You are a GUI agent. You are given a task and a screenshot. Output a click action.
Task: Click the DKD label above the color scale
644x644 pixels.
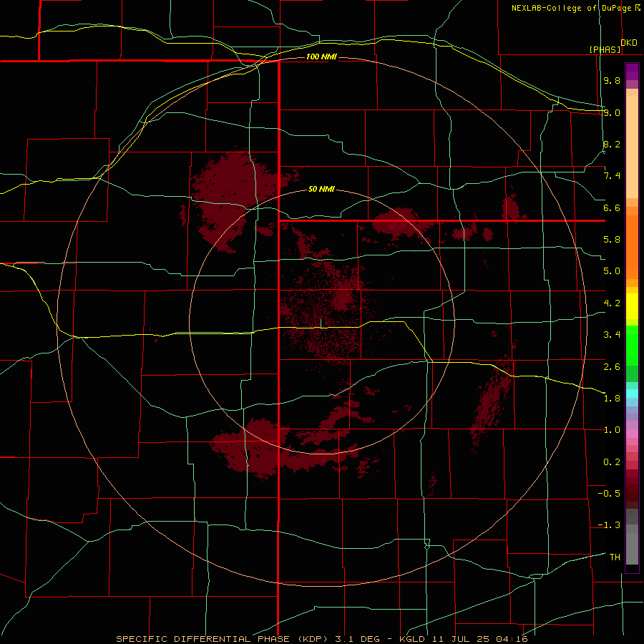(x=629, y=43)
